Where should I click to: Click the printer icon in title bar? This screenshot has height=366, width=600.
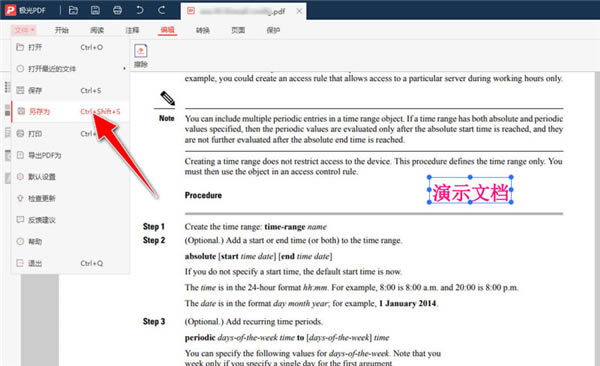[x=117, y=10]
